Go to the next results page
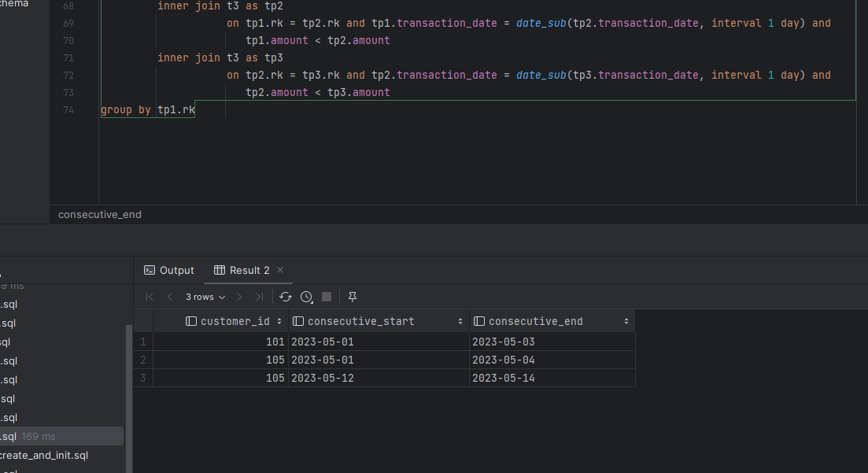Image resolution: width=868 pixels, height=473 pixels. 239,297
